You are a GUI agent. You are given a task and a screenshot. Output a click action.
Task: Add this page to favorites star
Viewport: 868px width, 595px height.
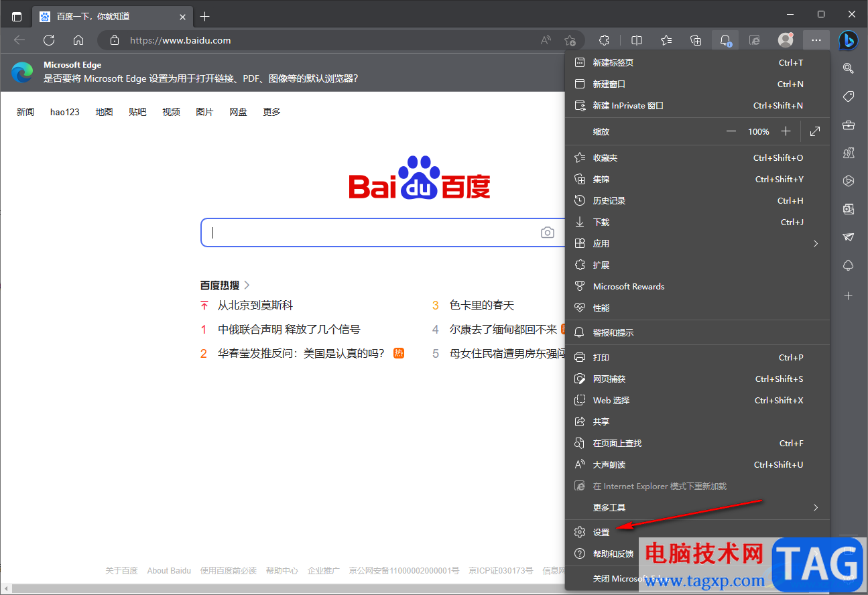click(570, 40)
